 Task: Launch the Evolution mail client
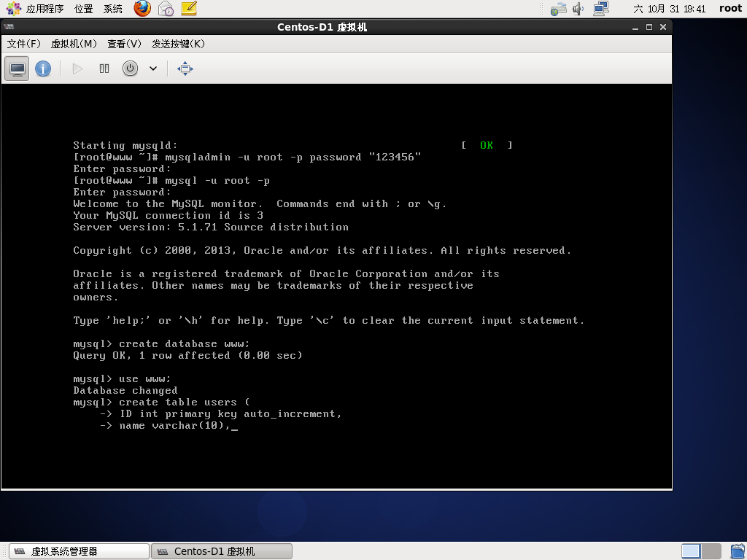pyautogui.click(x=166, y=9)
